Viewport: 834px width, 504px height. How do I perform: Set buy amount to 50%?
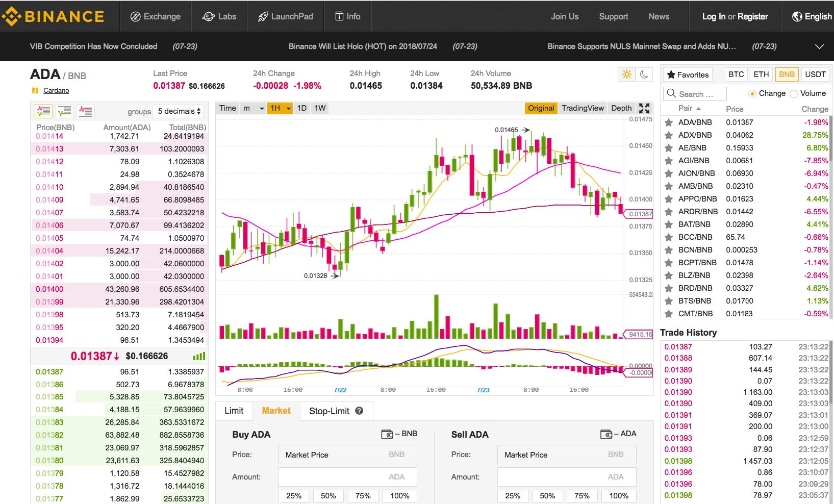click(328, 496)
